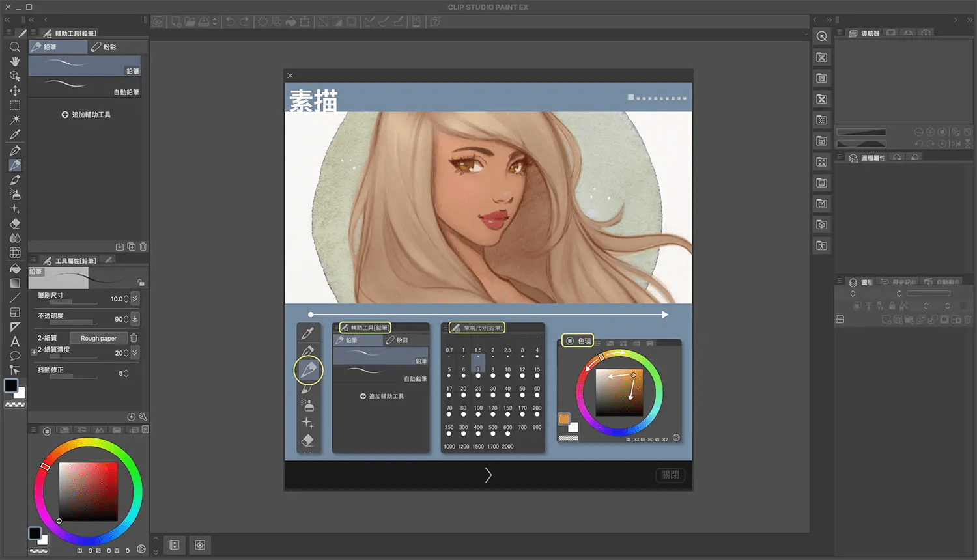977x560 pixels.
Task: Select the Hand tool for panning
Action: pyautogui.click(x=15, y=62)
